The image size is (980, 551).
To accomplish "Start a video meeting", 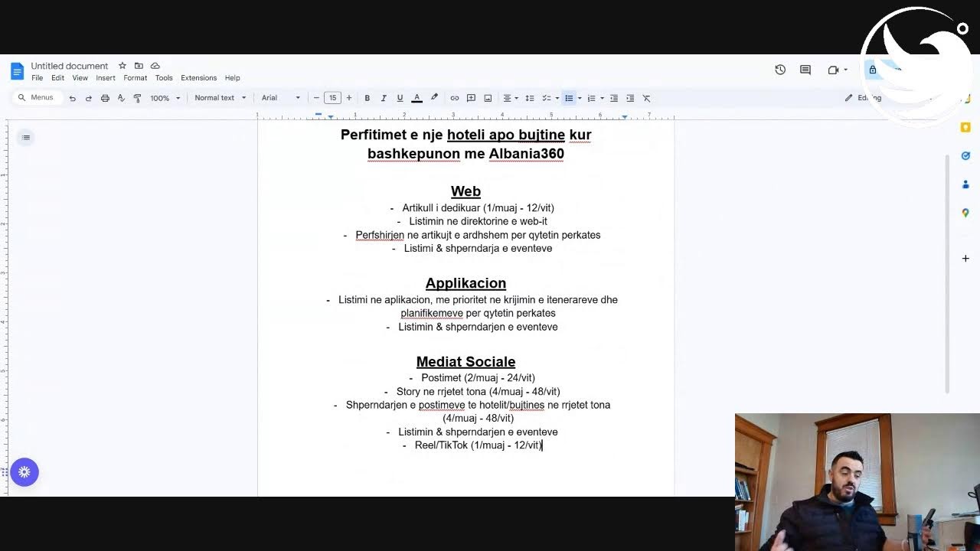I will 833,70.
